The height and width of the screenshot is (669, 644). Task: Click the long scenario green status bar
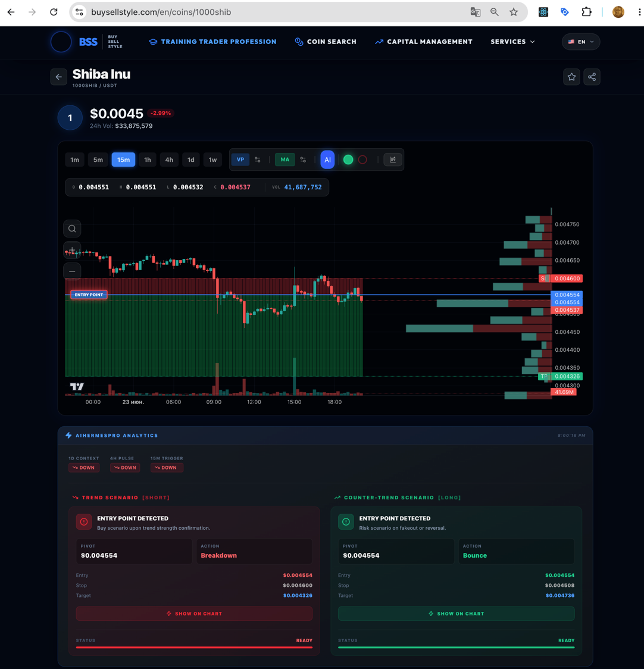(x=457, y=647)
